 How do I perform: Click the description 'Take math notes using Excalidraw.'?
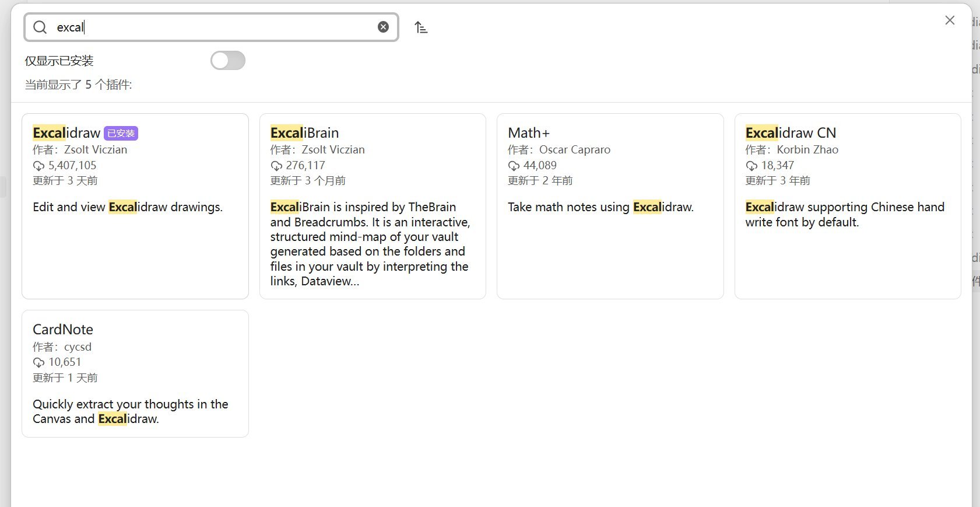tap(600, 207)
